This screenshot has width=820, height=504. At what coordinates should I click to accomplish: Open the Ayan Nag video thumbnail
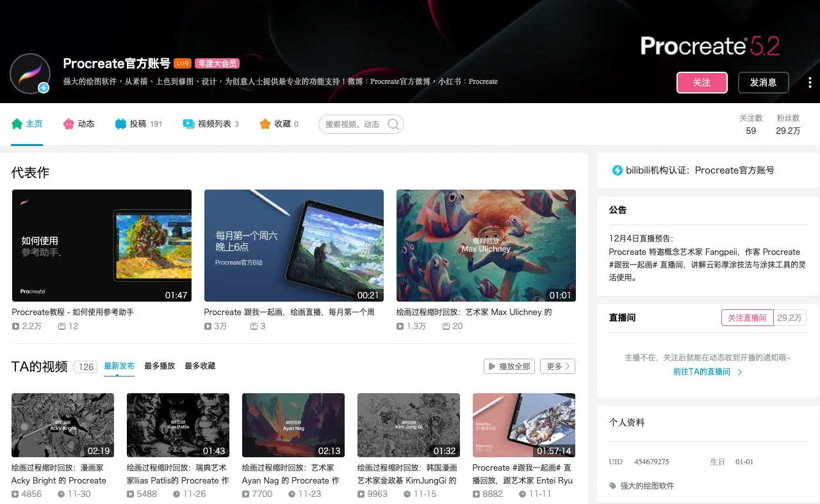(x=293, y=425)
